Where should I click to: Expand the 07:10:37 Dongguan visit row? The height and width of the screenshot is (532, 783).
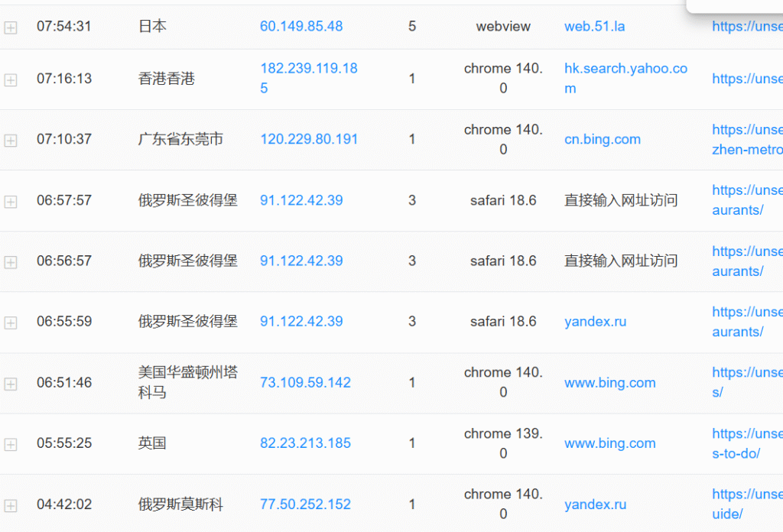click(11, 141)
